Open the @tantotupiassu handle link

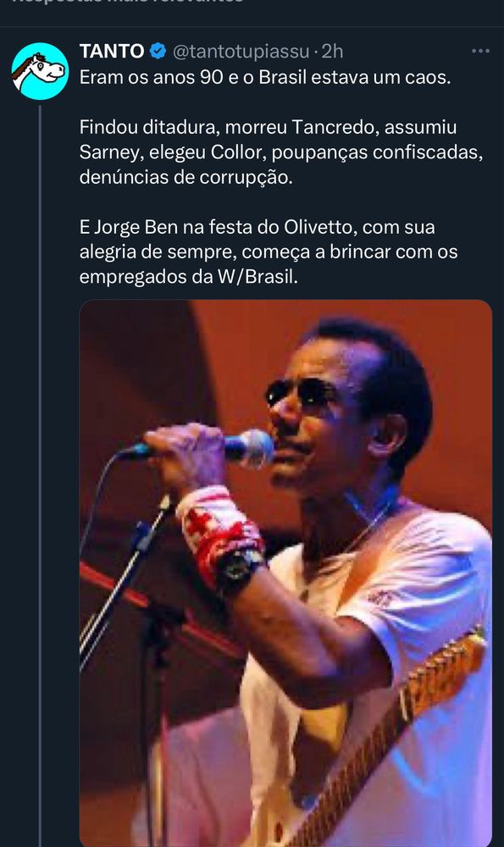(241, 52)
